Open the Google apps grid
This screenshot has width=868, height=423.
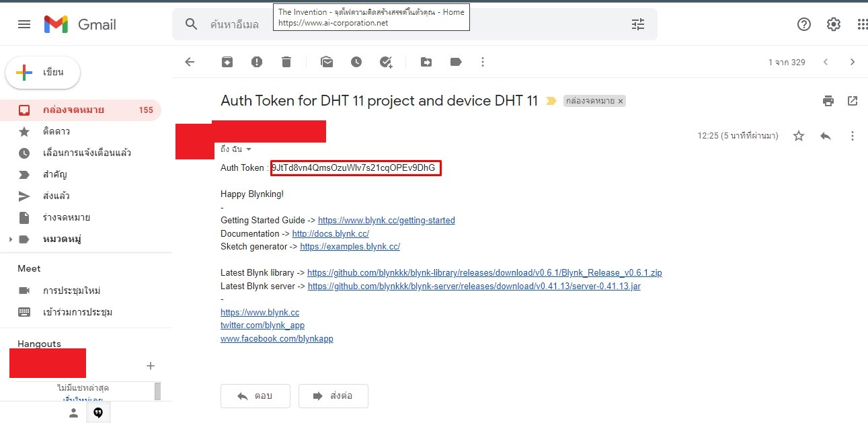point(863,24)
